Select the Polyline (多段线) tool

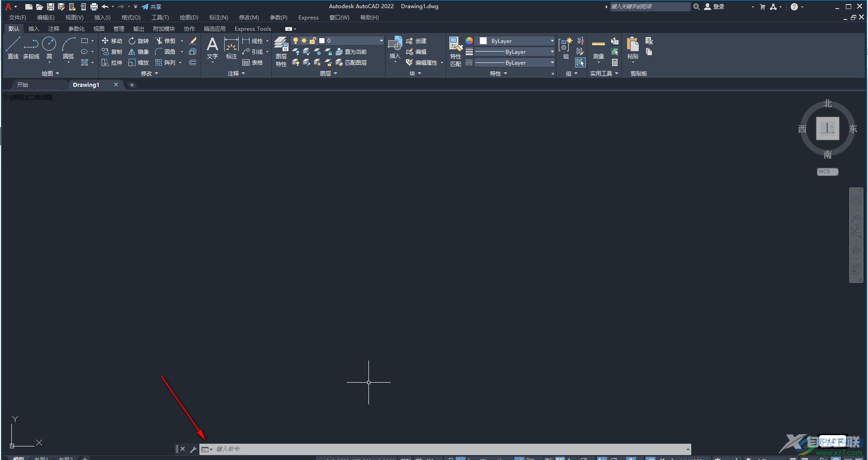click(x=31, y=48)
